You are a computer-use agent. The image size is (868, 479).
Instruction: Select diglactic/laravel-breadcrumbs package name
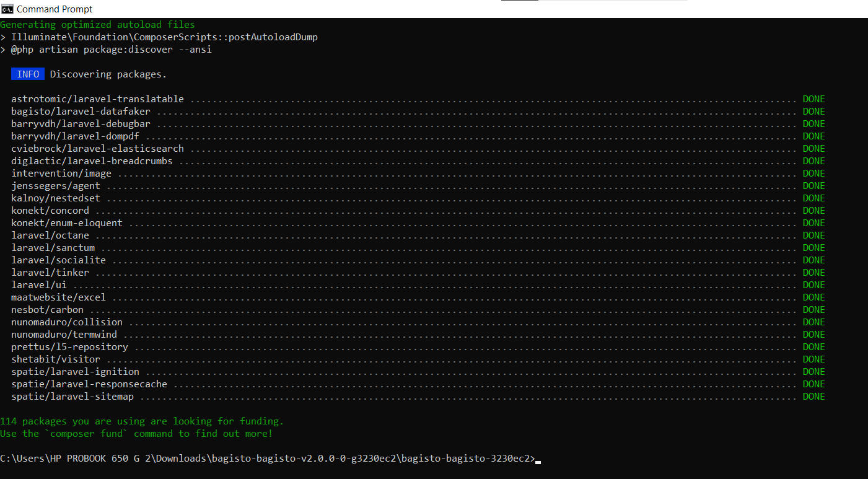pyautogui.click(x=92, y=161)
